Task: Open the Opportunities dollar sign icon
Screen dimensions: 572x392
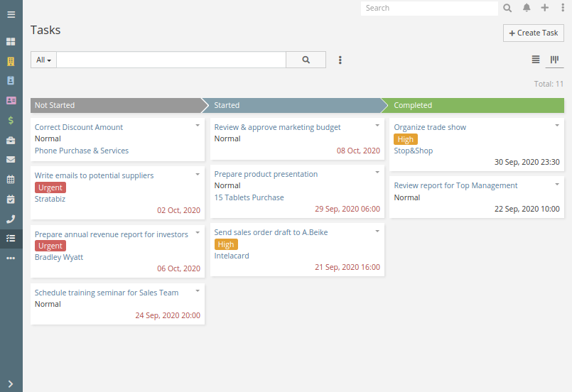Action: 11,120
